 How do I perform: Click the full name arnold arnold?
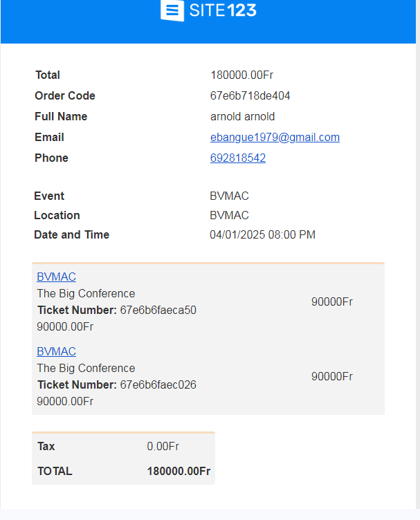[x=242, y=116]
